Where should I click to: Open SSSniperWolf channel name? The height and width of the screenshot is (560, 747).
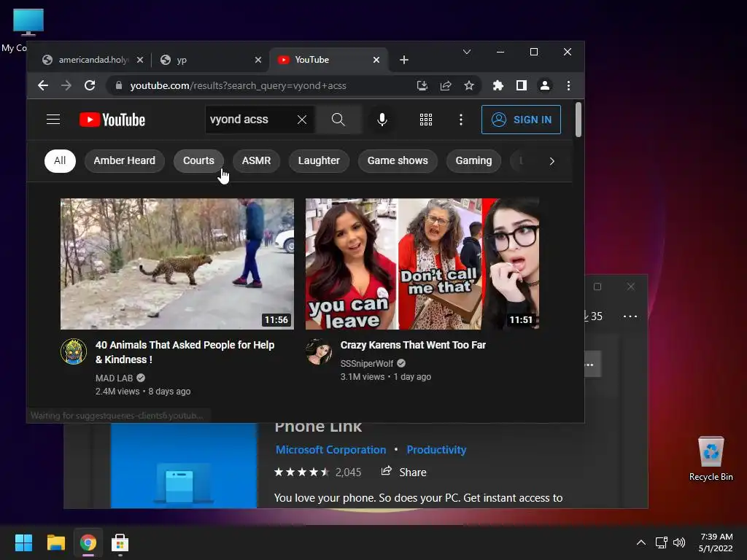point(367,364)
